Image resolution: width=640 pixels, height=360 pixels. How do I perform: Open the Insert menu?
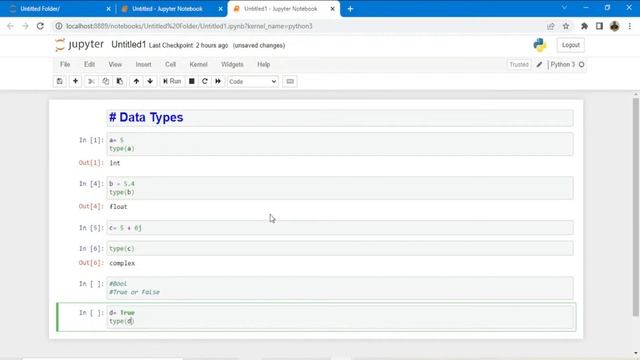[x=143, y=64]
